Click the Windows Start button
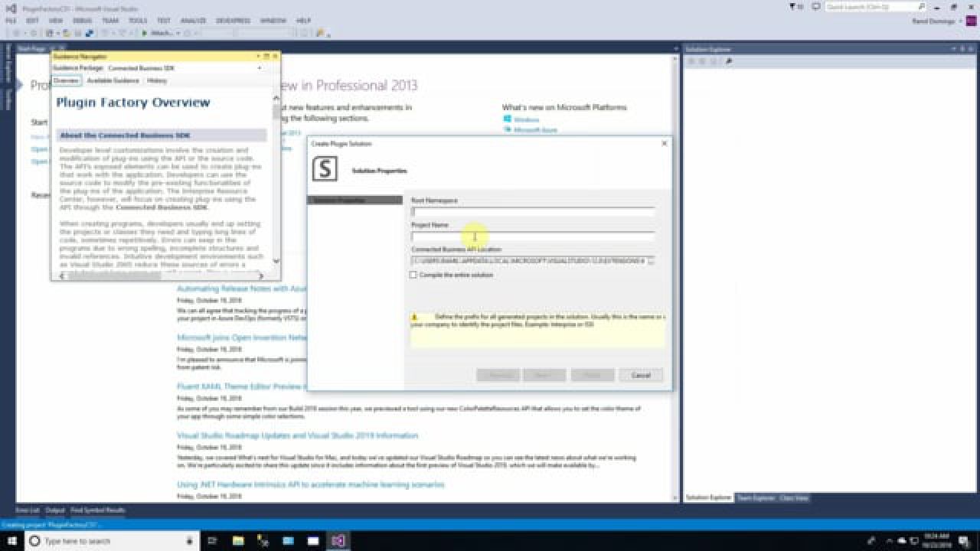Image resolution: width=980 pixels, height=551 pixels. 12,541
